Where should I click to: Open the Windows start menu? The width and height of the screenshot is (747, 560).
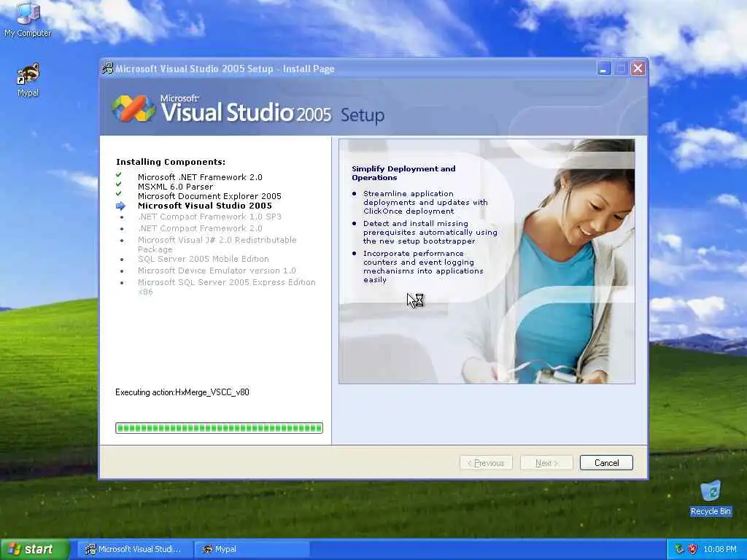point(35,549)
